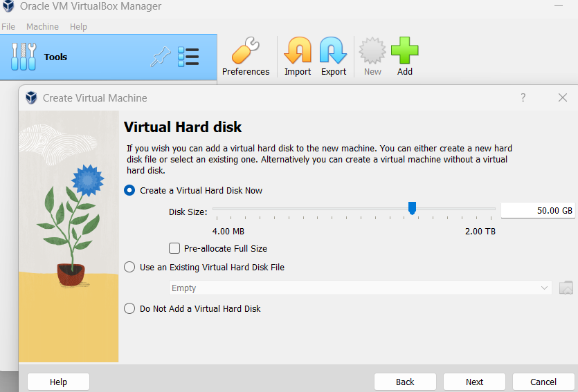Open the File menu
Image resolution: width=578 pixels, height=392 pixels.
pos(8,27)
